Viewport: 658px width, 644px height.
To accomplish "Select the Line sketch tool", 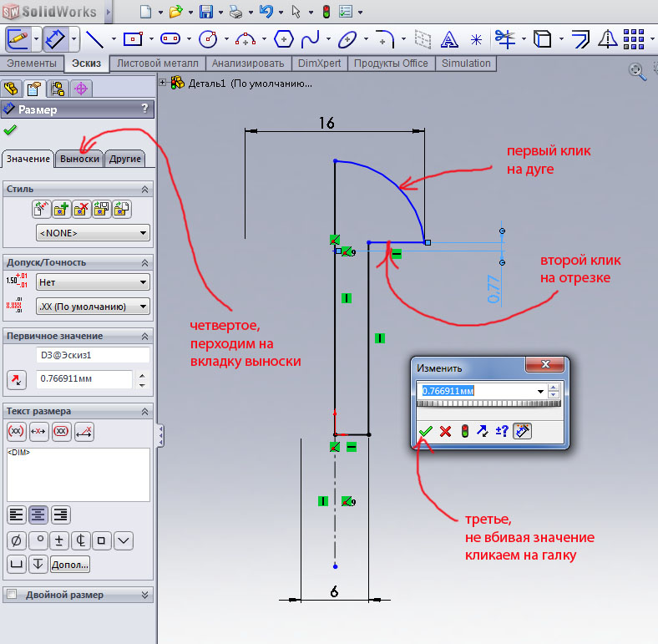I will tap(94, 38).
